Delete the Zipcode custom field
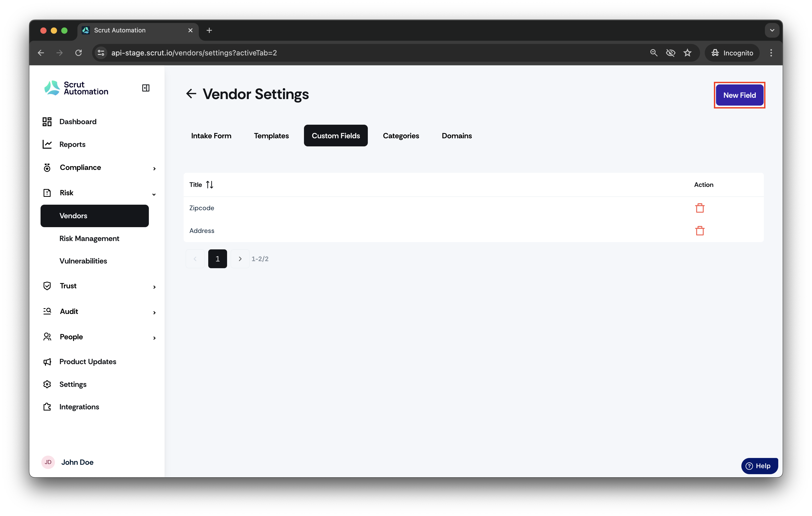Viewport: 812px width, 516px height. coord(700,208)
